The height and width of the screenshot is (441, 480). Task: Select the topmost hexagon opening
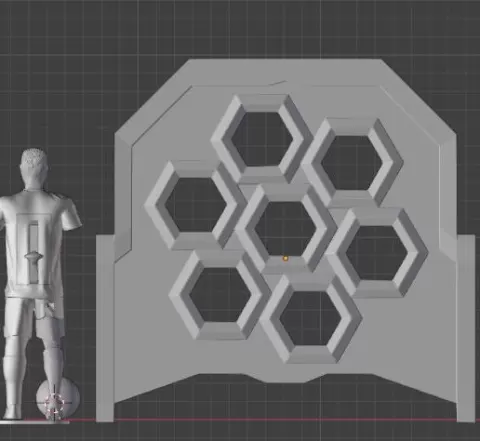click(x=262, y=139)
